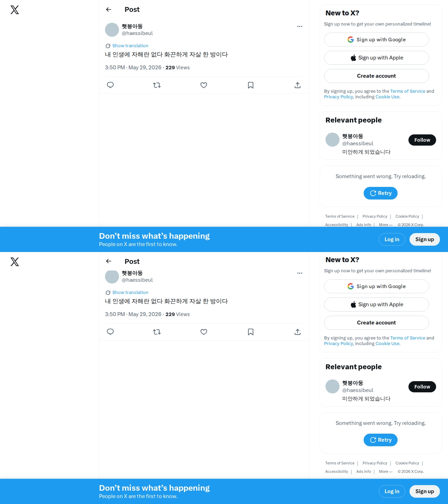Click the upper post author's avatar

pos(112,30)
